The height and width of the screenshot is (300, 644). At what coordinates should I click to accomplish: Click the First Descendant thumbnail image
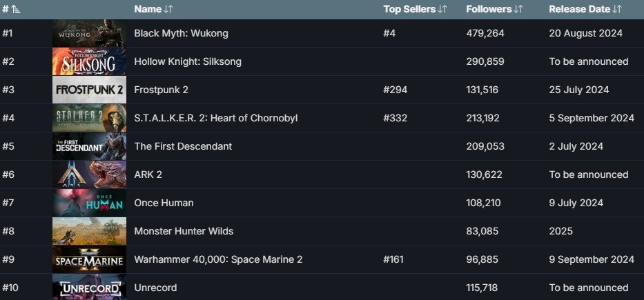click(x=89, y=146)
